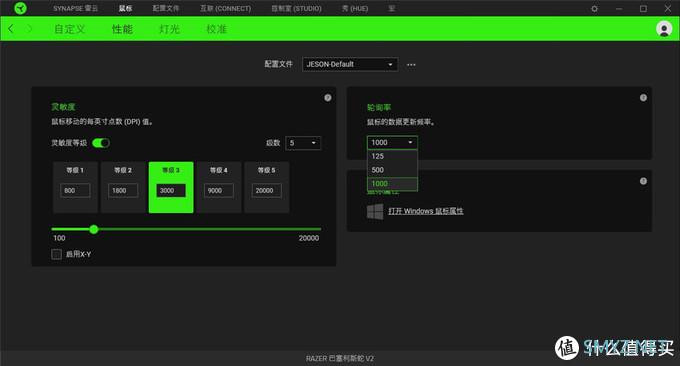Switch to the 性能 tab
Image resolution: width=680 pixels, height=366 pixels.
click(x=122, y=29)
